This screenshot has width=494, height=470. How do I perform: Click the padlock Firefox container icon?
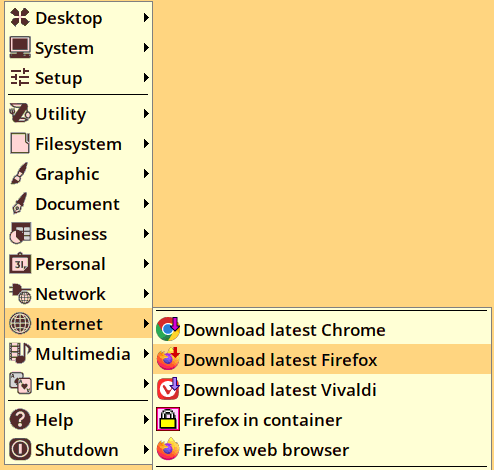[x=168, y=419]
